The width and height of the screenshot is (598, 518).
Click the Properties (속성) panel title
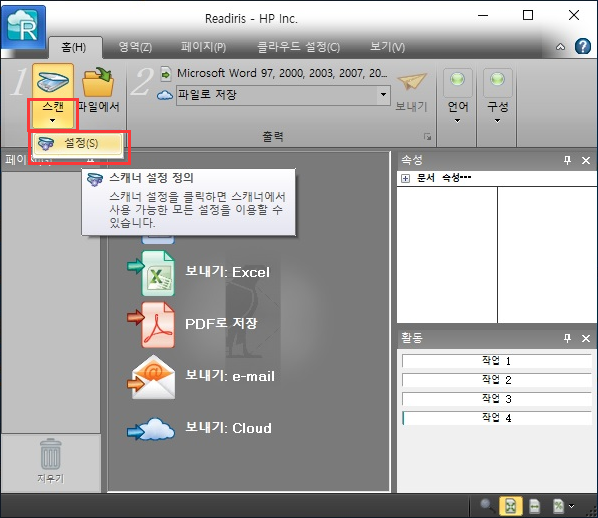(412, 160)
